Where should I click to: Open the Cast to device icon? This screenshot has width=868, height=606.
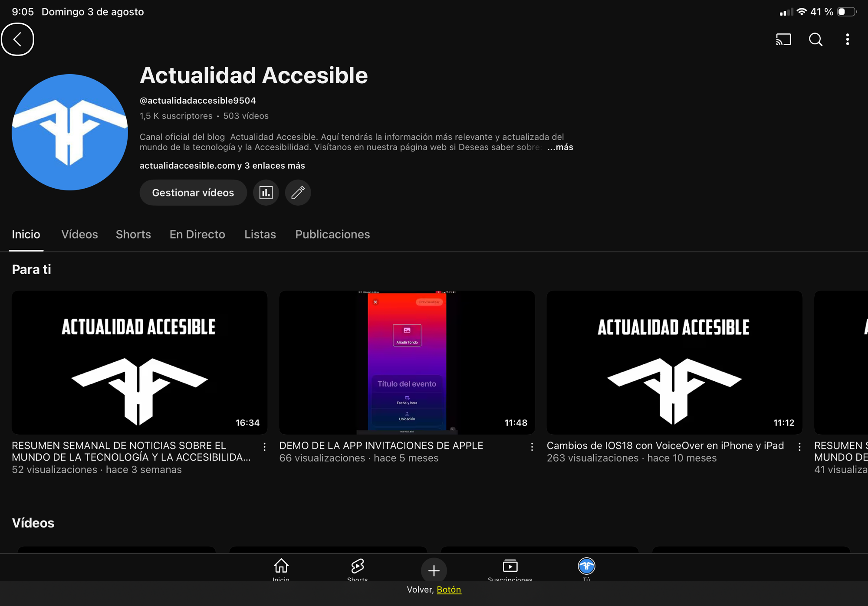tap(783, 39)
